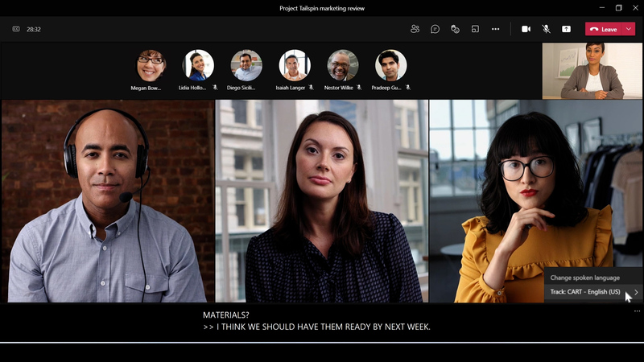Open the More actions ellipsis in toolbar
Viewport: 644px width, 362px height.
495,29
